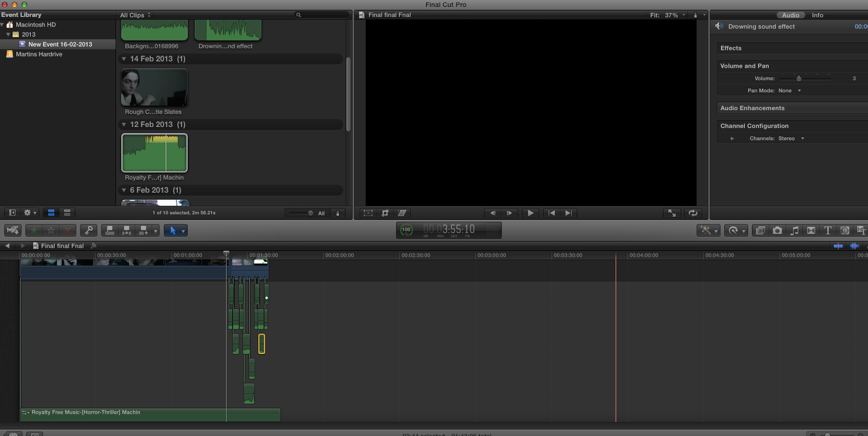Open the viewer Fit 37% zoom menu
Viewport: 868px width, 436px height.
click(x=668, y=15)
